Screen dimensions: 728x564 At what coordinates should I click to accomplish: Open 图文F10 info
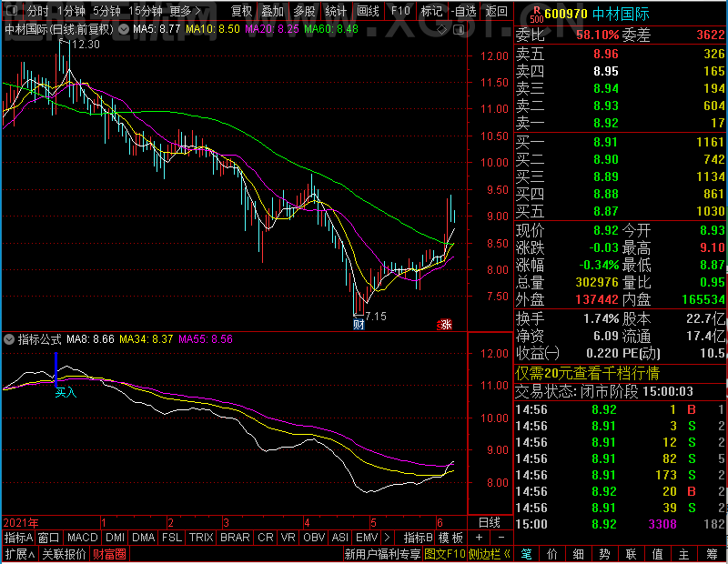(x=445, y=554)
